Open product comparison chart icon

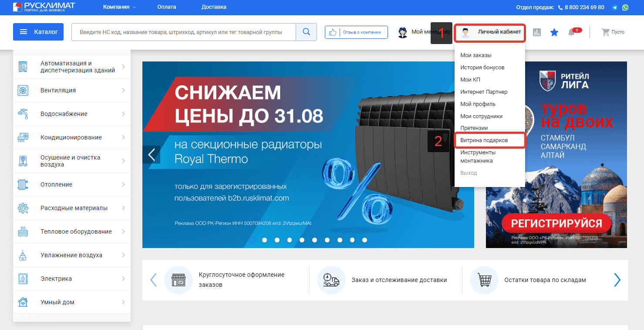point(537,32)
